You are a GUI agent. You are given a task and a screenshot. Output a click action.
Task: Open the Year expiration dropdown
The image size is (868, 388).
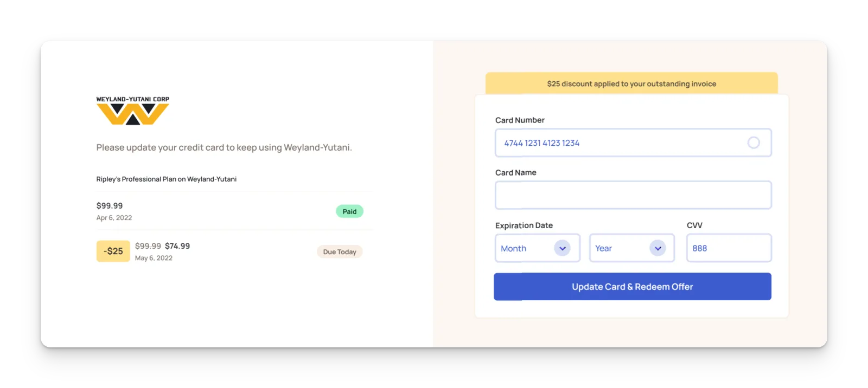[x=632, y=248]
